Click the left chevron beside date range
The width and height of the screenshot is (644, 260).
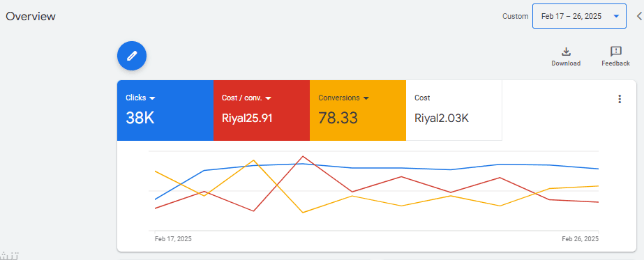tap(640, 16)
